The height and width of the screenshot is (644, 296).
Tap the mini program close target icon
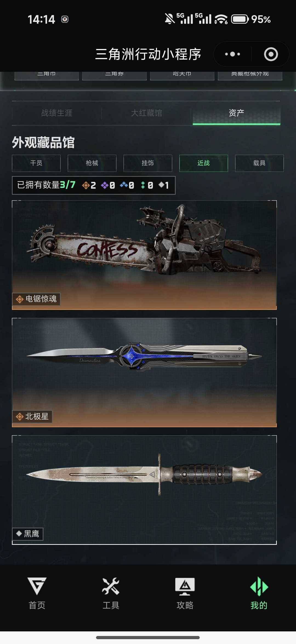pos(271,54)
